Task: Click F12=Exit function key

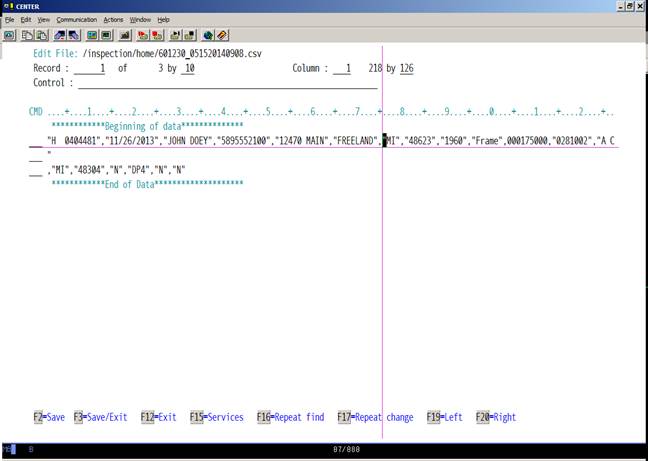Action: point(158,417)
